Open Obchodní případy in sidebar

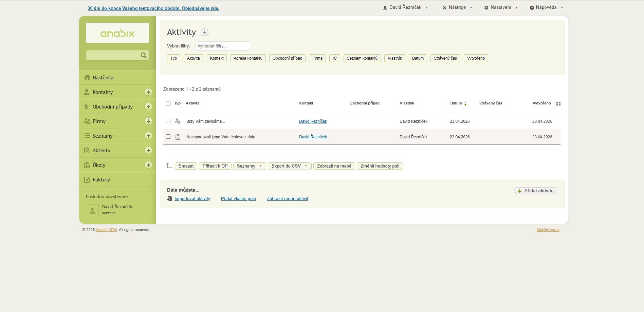112,106
